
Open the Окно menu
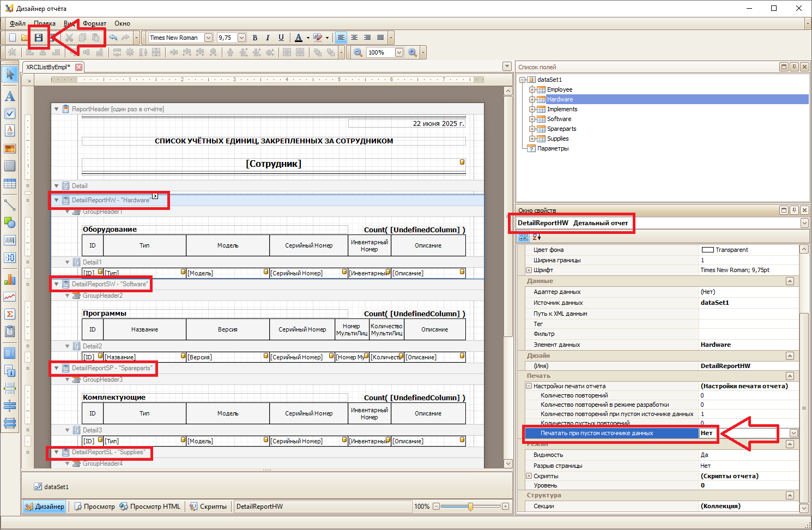pos(122,23)
